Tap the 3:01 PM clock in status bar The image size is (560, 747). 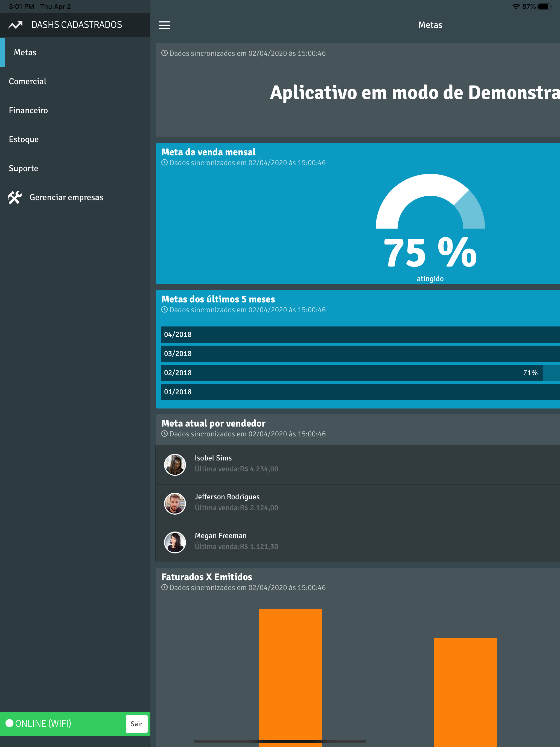pos(21,6)
